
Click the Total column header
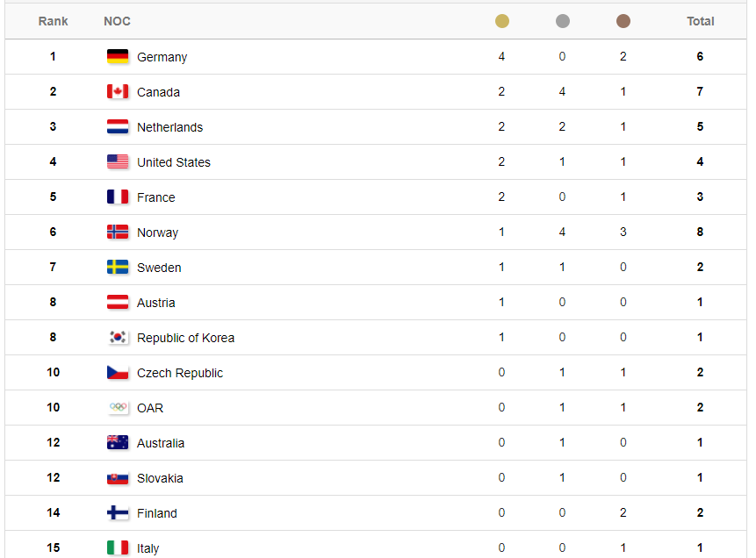[700, 21]
